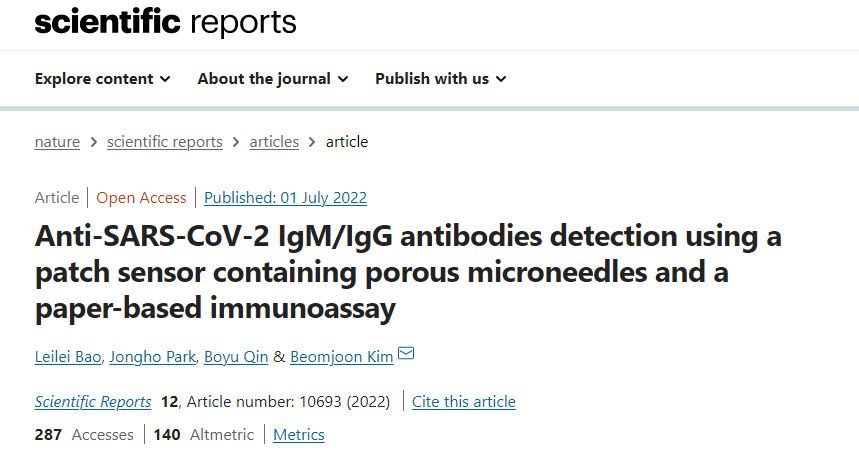Open author Beomjoon Kim's info
This screenshot has width=859, height=465.
(341, 357)
